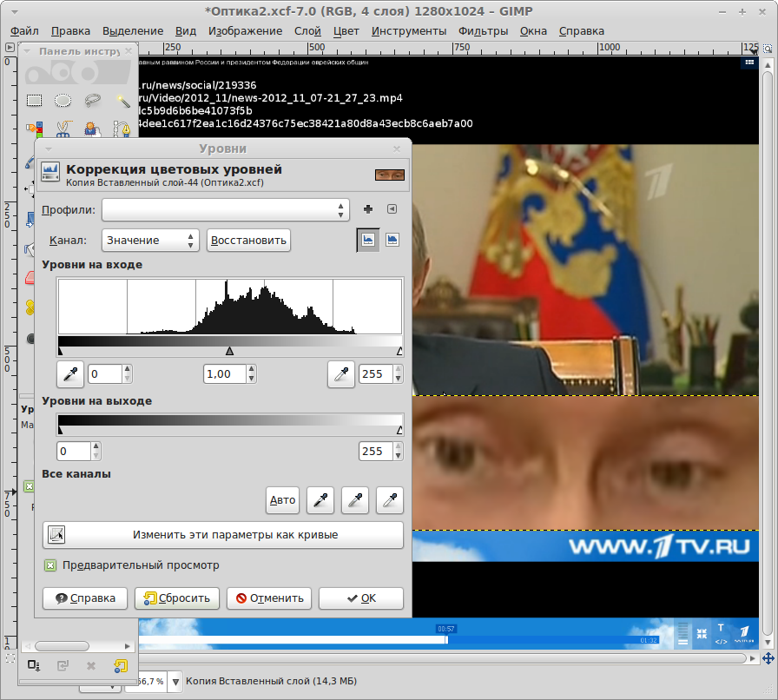Click the add profile plus icon
The width and height of the screenshot is (778, 700).
click(367, 209)
